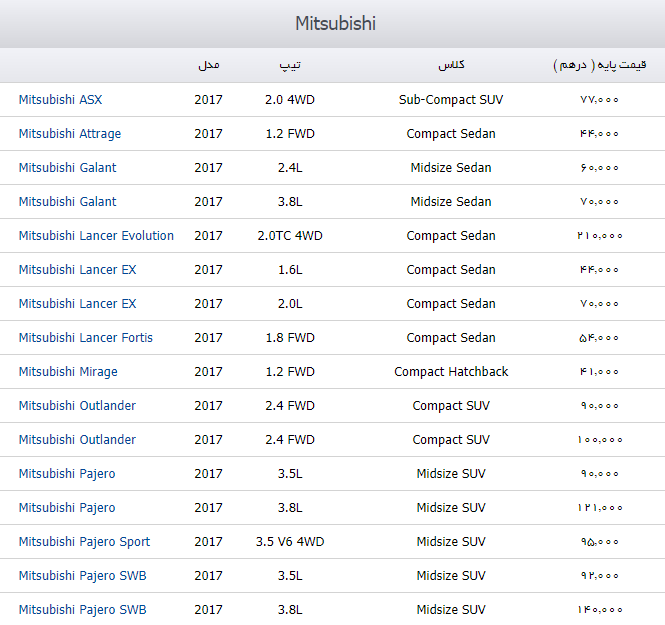Click Mitsubishi Lancer EX link for 1.6L
665x625 pixels.
coord(77,270)
